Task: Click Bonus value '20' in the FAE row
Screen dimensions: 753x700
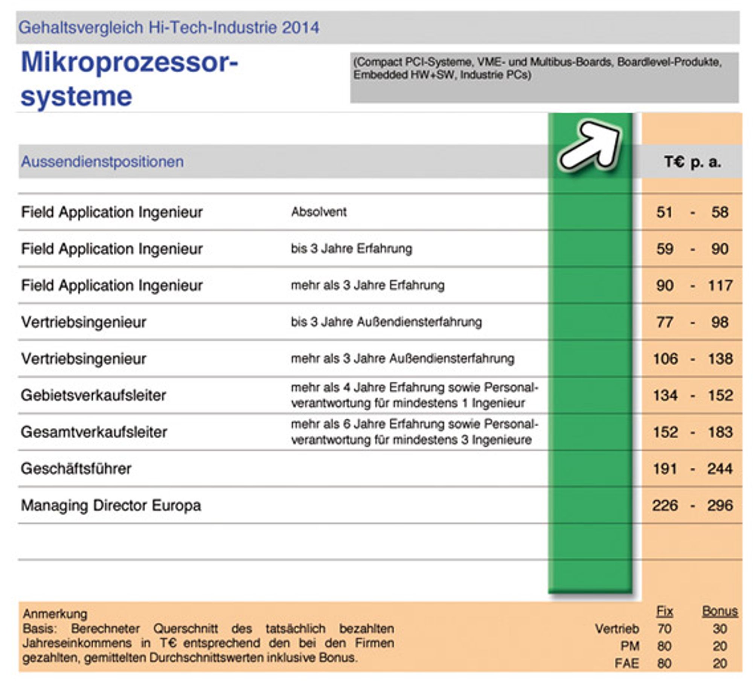Action: point(719,663)
